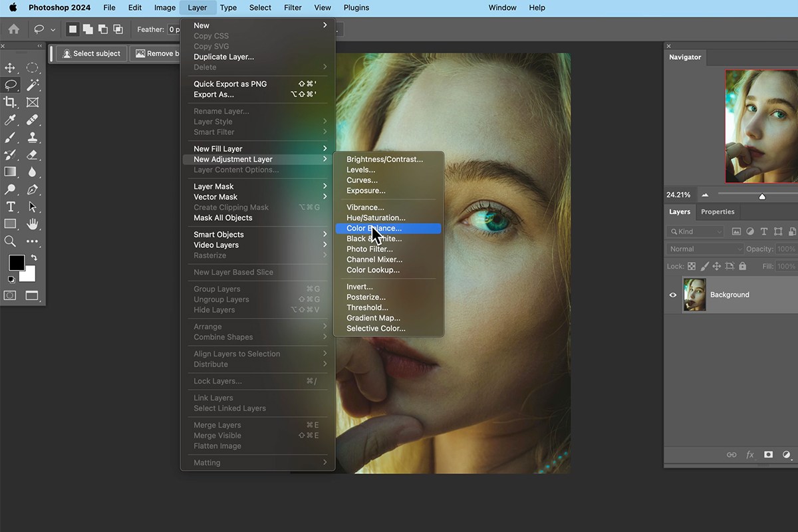Screen dimensions: 798x532
Task: Toggle Quick Mask mode
Action: click(10, 295)
